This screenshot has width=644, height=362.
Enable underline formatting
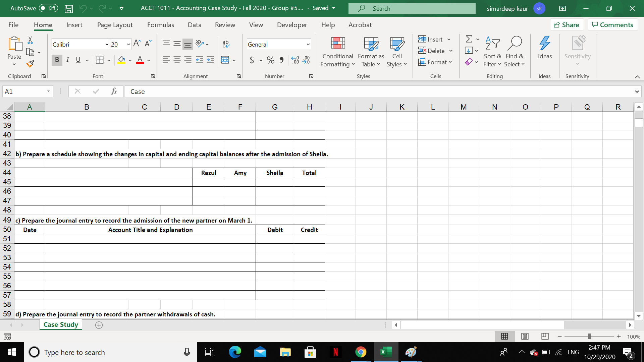pos(78,60)
